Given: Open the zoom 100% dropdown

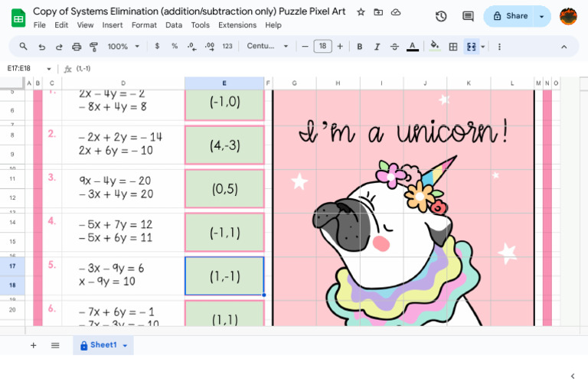Looking at the screenshot, I should [x=123, y=47].
